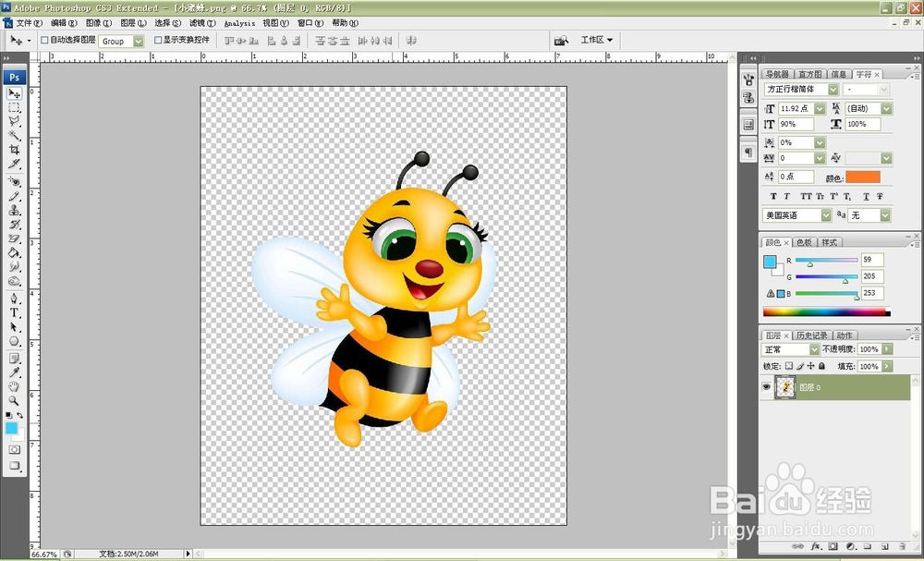Toggle lock position in Layers panel
Screen dimensions: 924x561
(811, 366)
